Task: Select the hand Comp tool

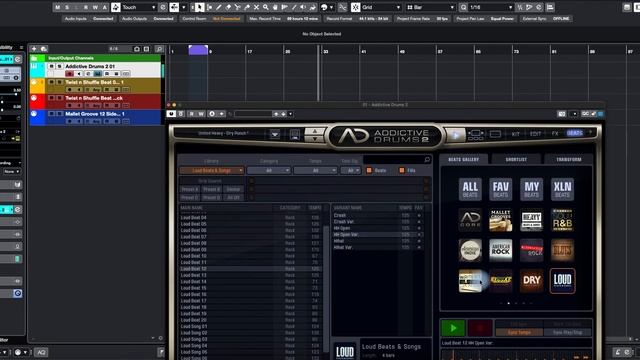Action: [275, 7]
